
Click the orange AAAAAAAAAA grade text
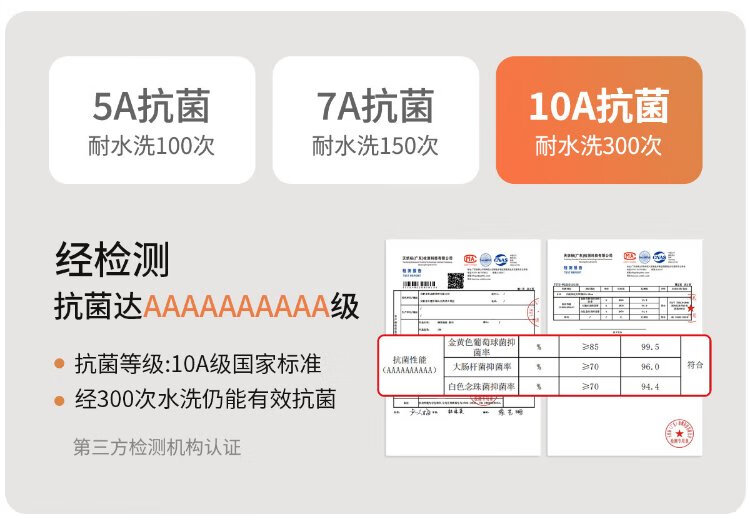(x=237, y=305)
